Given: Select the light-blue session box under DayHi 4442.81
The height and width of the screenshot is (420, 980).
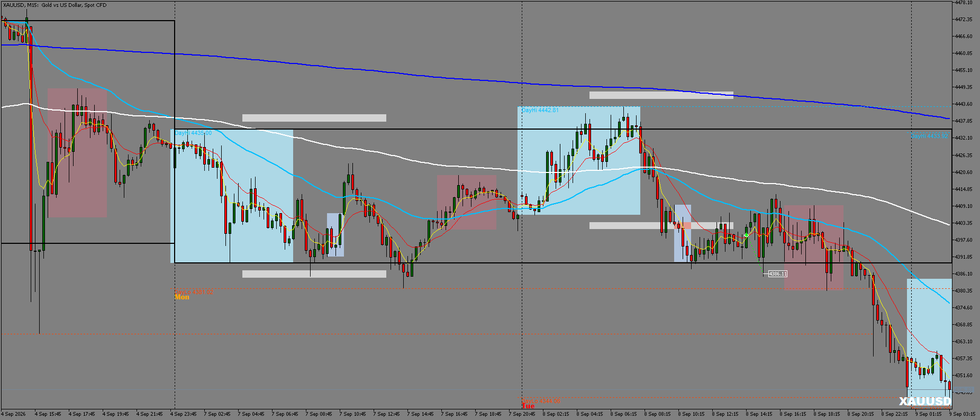Looking at the screenshot, I should click(x=579, y=161).
